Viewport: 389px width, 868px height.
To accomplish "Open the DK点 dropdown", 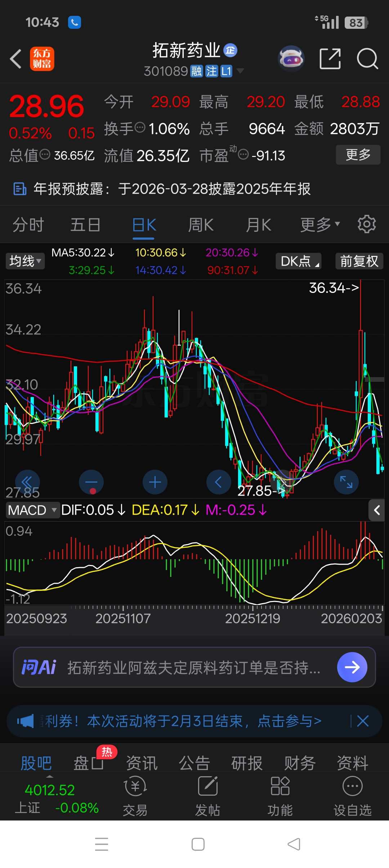I will 299,261.
